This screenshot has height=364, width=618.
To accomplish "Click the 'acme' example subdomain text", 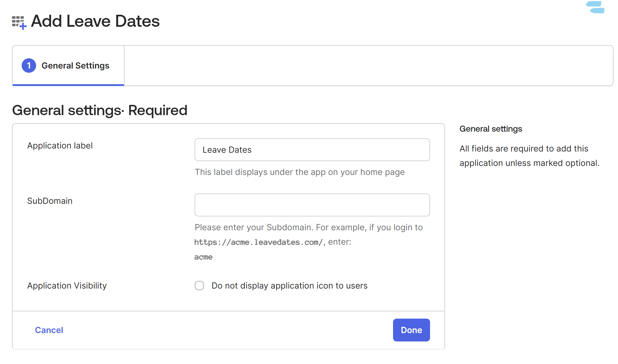I will (x=203, y=257).
